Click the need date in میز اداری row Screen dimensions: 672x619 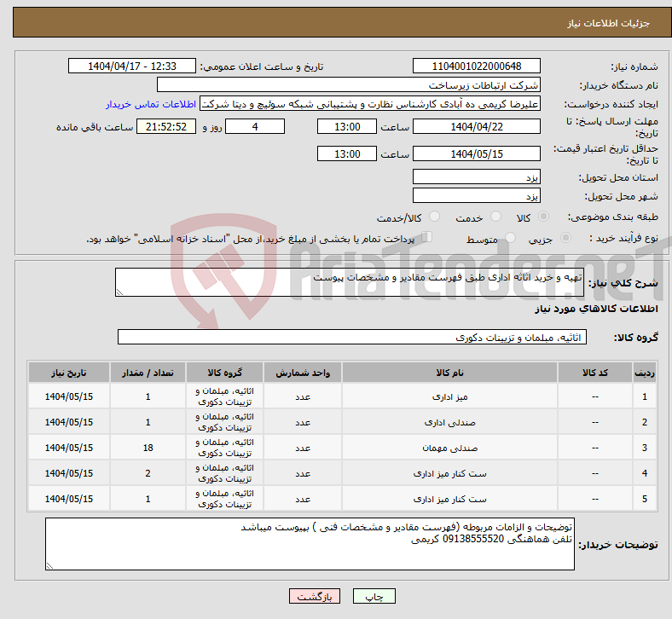point(69,396)
